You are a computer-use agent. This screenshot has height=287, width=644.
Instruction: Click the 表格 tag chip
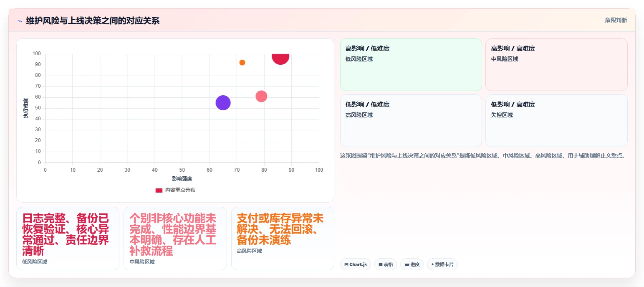pos(386,264)
